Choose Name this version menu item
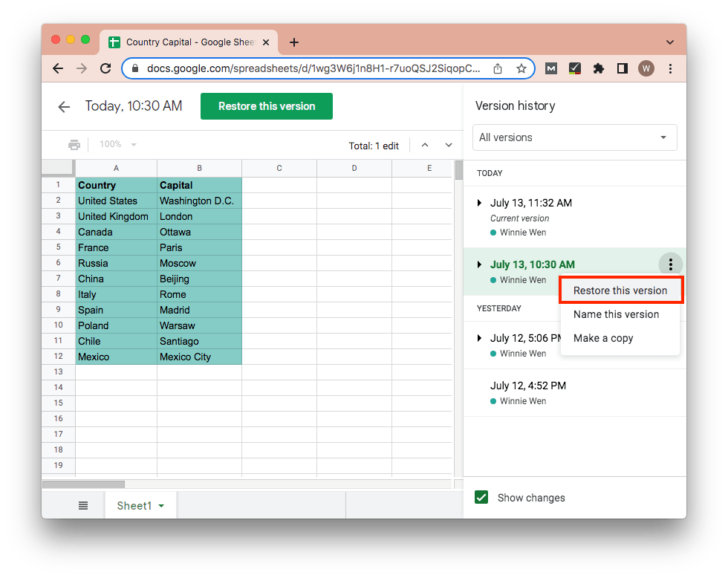Screen dimensions: 728x578 (x=616, y=314)
